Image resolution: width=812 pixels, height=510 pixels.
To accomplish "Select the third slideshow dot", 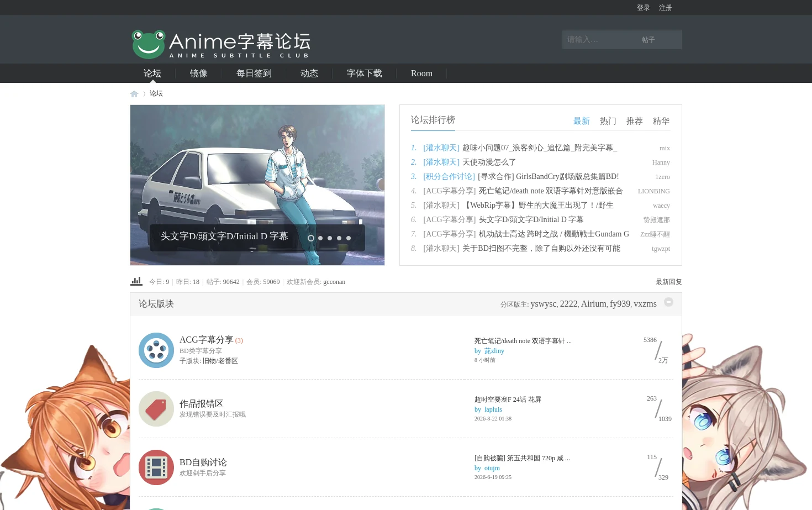I will pyautogui.click(x=330, y=238).
